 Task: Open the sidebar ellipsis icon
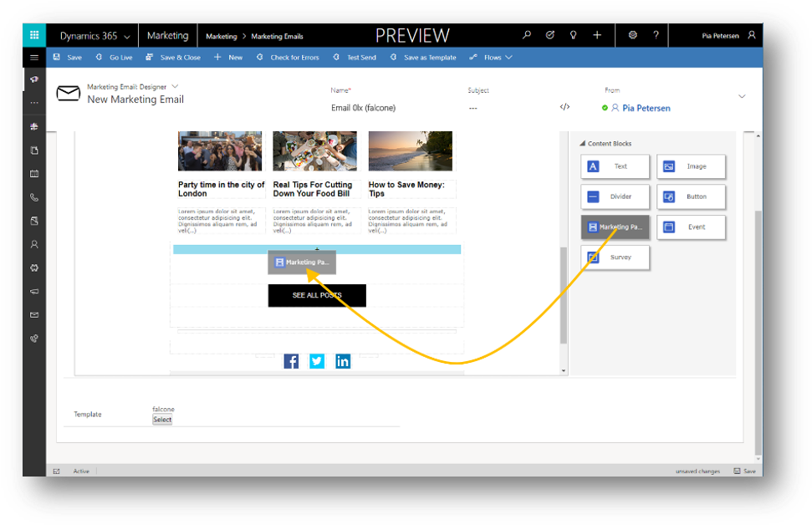pos(34,103)
